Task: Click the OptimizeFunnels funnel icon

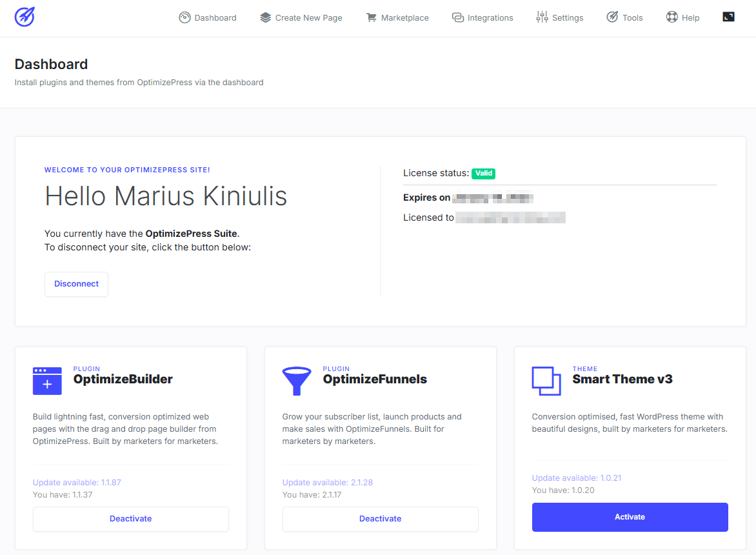Action: (x=297, y=381)
